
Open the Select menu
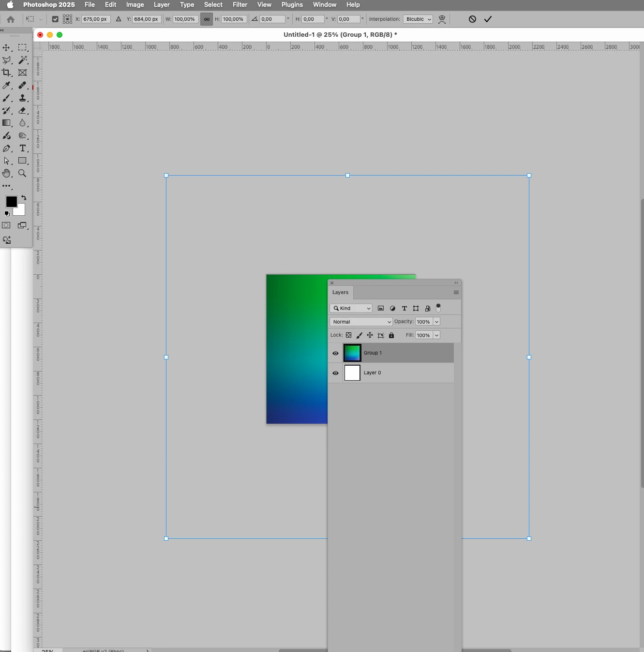point(213,5)
